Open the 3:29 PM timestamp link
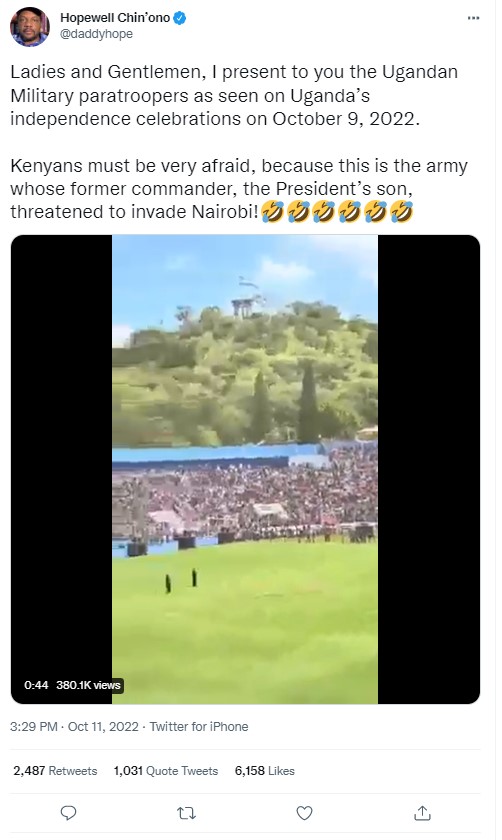The height and width of the screenshot is (840, 502). tap(34, 726)
